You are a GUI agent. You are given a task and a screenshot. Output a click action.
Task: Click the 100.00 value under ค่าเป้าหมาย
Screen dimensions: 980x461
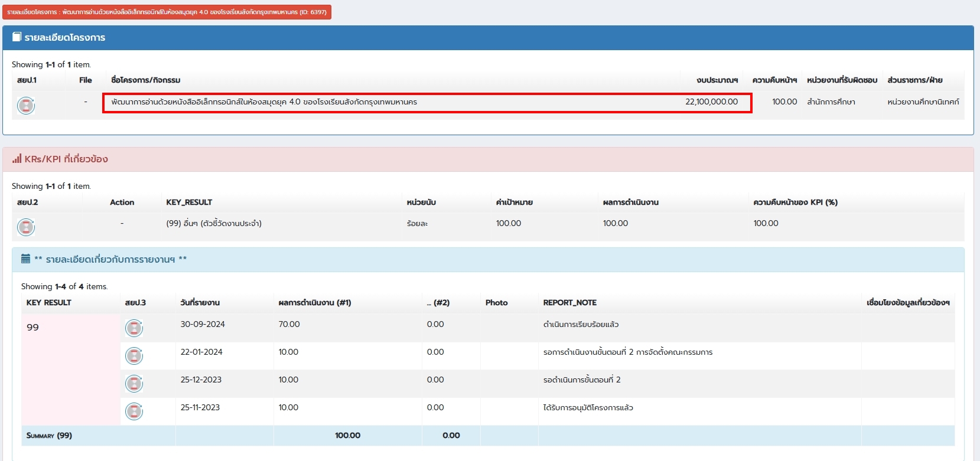[509, 224]
